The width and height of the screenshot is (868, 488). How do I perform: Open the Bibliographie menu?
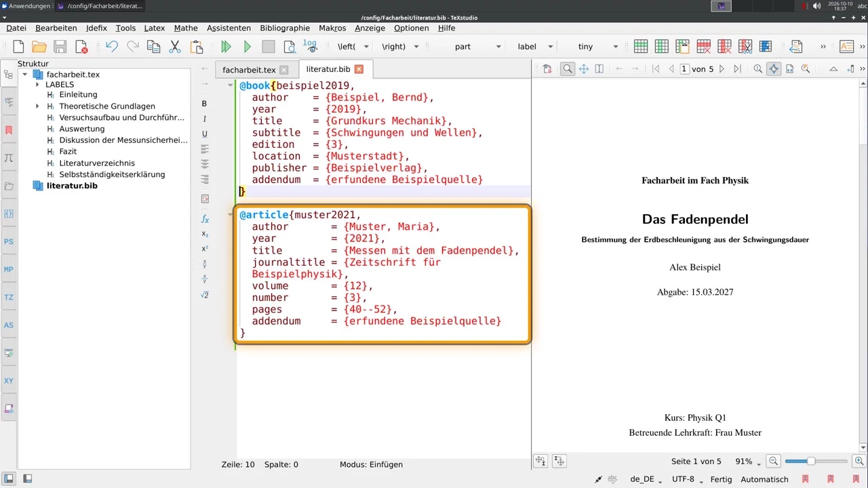[x=285, y=28]
